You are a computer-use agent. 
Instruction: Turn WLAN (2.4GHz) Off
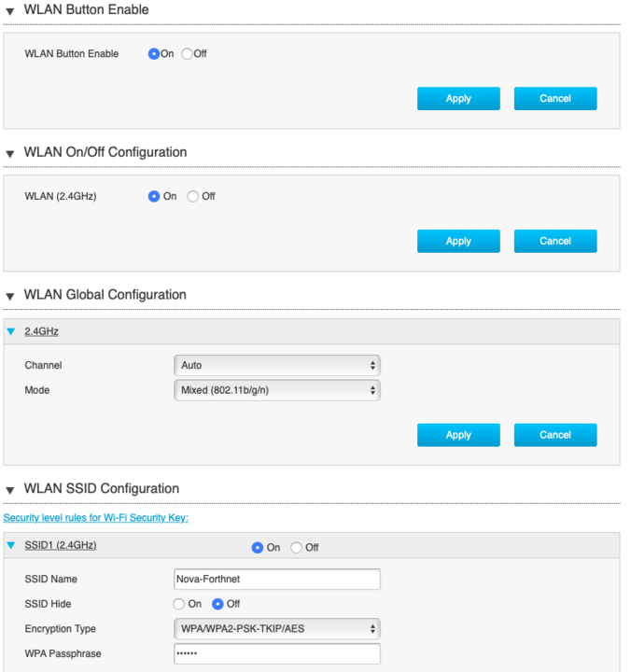click(193, 196)
